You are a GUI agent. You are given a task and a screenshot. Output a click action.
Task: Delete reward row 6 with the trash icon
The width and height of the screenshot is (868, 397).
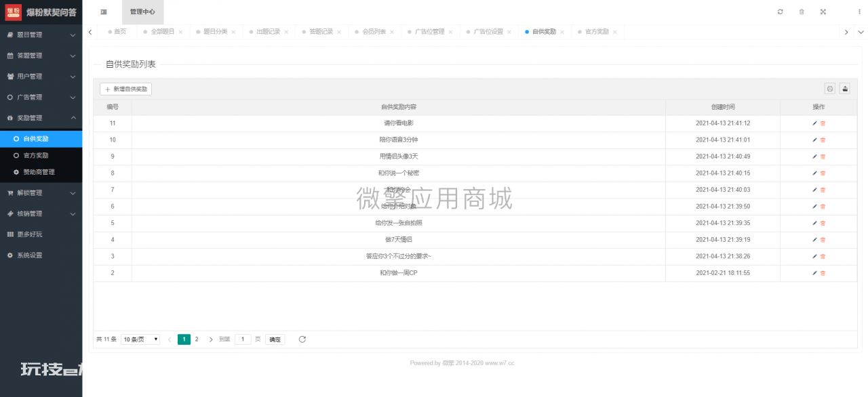point(823,207)
